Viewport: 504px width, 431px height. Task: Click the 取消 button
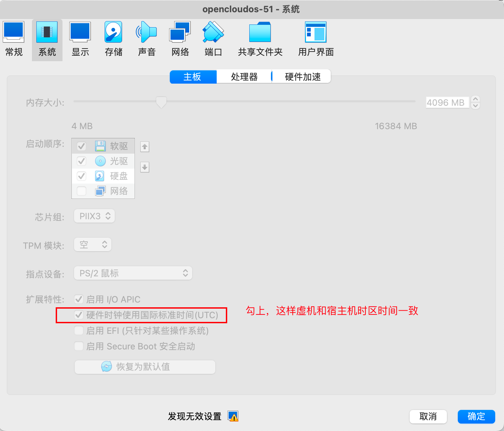(x=428, y=416)
